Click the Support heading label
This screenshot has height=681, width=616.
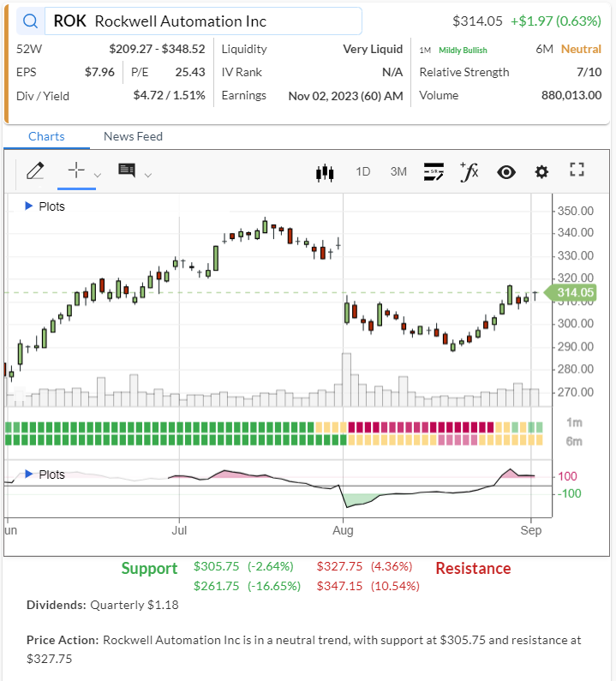click(149, 569)
